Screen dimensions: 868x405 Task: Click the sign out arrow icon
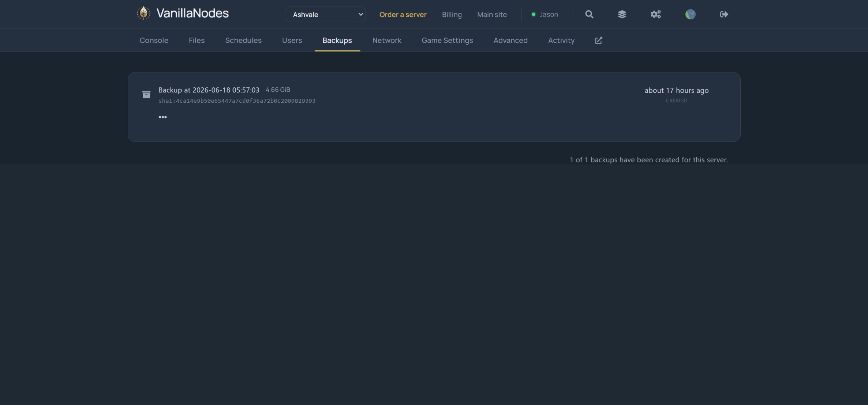[724, 14]
